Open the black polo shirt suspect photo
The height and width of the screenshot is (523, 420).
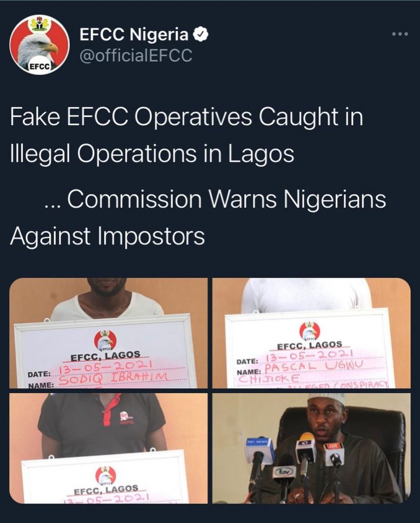(x=108, y=448)
